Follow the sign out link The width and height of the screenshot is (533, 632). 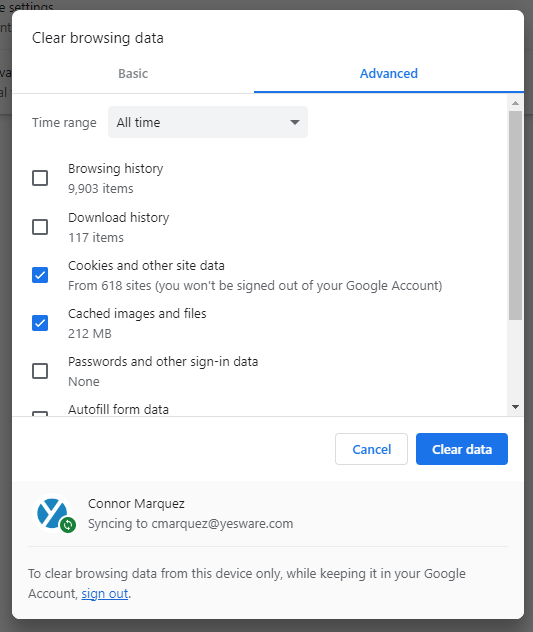coord(105,594)
